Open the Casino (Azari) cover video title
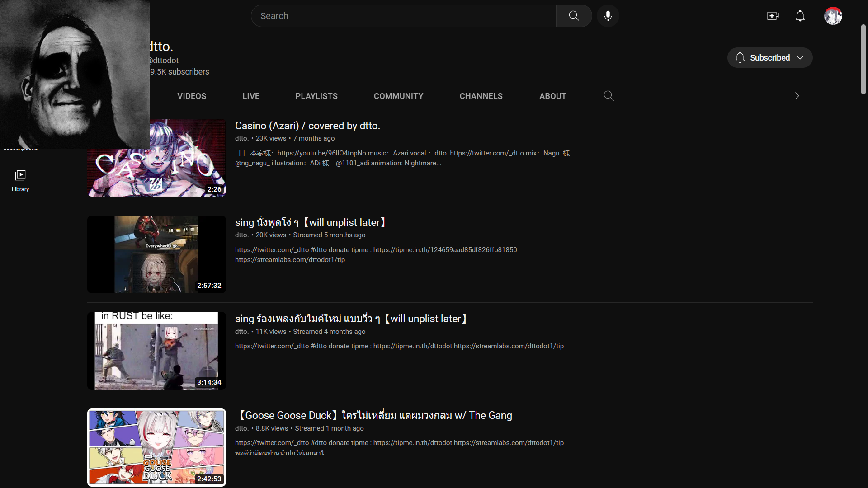Viewport: 868px width, 488px height. 307,126
